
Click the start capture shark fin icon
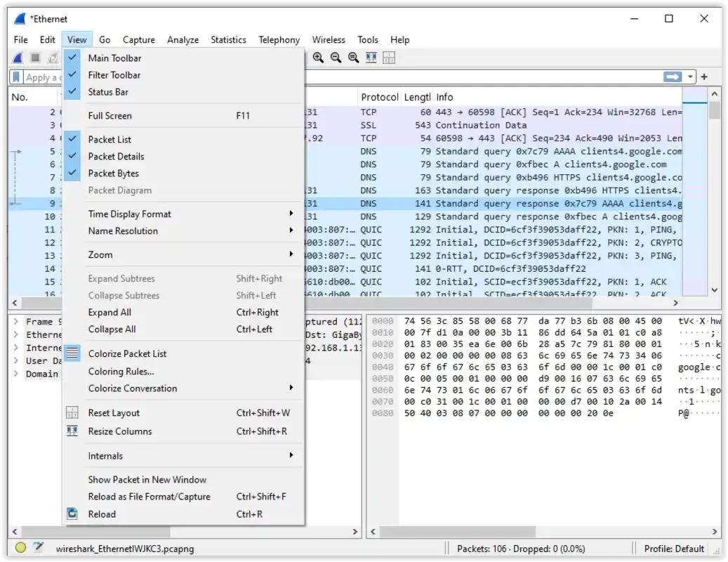click(18, 58)
